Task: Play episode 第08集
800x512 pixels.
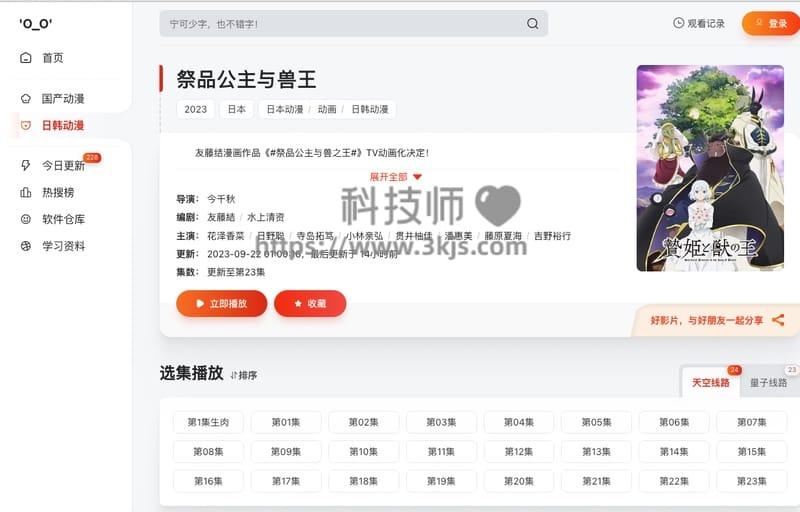Action: click(208, 452)
